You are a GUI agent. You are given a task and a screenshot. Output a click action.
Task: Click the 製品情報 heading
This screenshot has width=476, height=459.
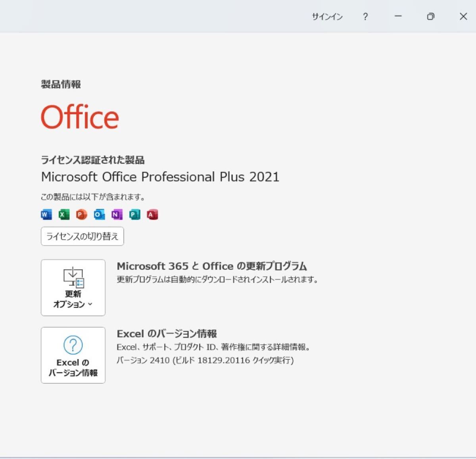click(61, 84)
